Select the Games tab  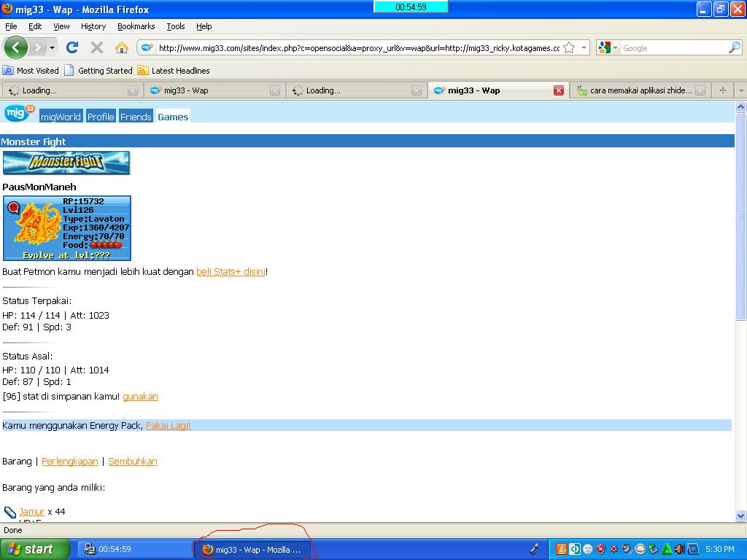[x=173, y=117]
